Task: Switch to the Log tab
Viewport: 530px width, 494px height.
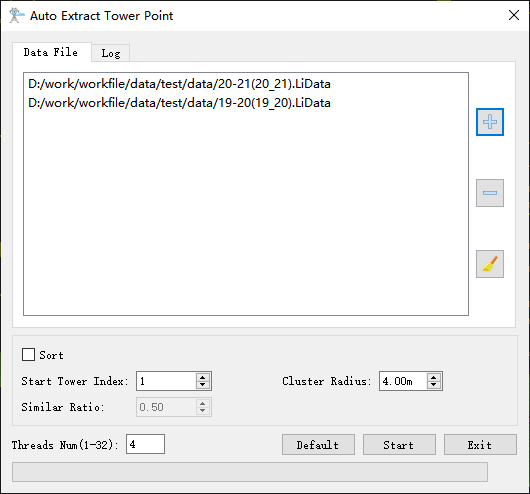Action: pos(111,53)
